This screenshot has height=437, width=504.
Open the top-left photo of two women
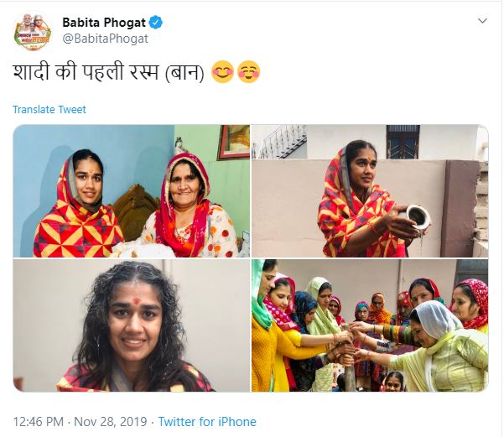tap(131, 190)
